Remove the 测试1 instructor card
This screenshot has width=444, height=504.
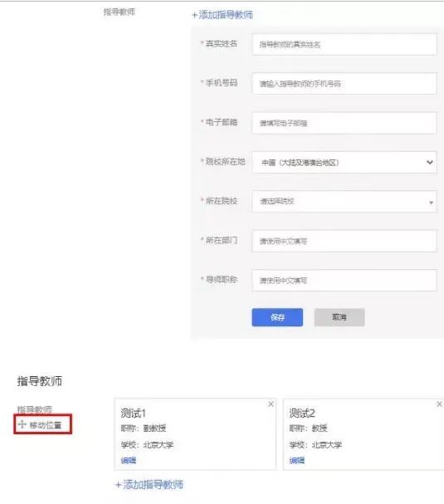point(271,404)
